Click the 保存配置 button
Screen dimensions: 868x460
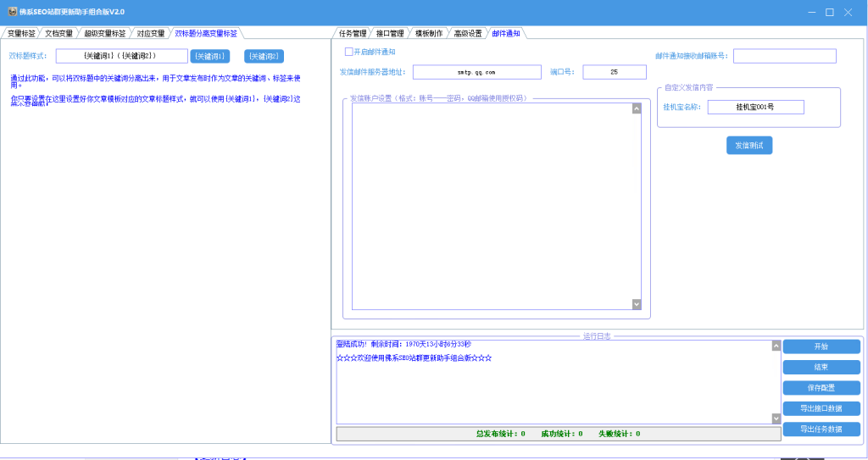[821, 387]
